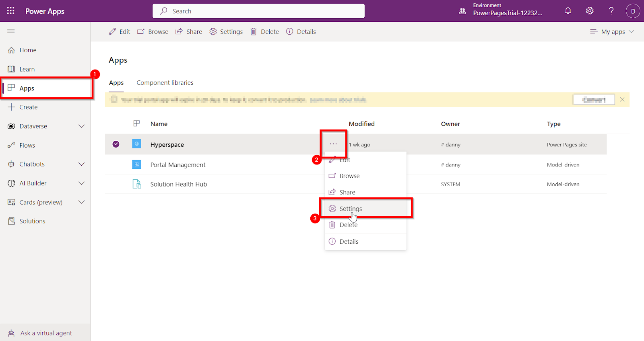Dismiss the yellow notification banner
Viewport: 644px width, 341px height.
622,99
